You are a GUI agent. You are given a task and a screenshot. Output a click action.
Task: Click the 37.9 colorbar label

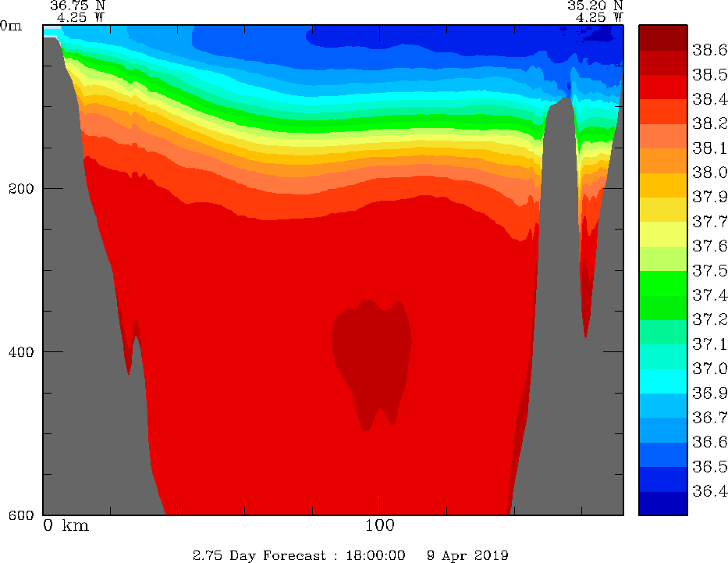709,198
